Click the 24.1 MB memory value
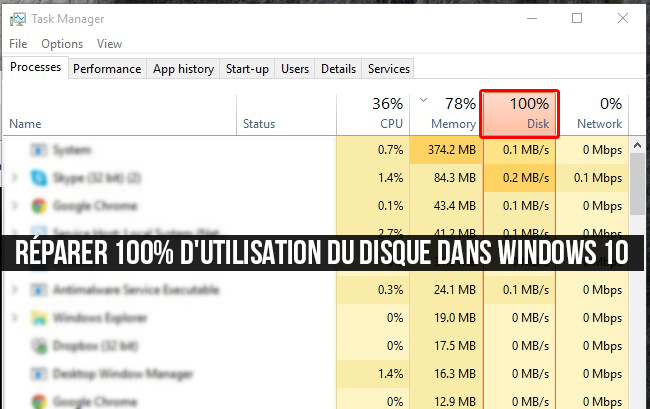This screenshot has height=409, width=650. click(455, 290)
